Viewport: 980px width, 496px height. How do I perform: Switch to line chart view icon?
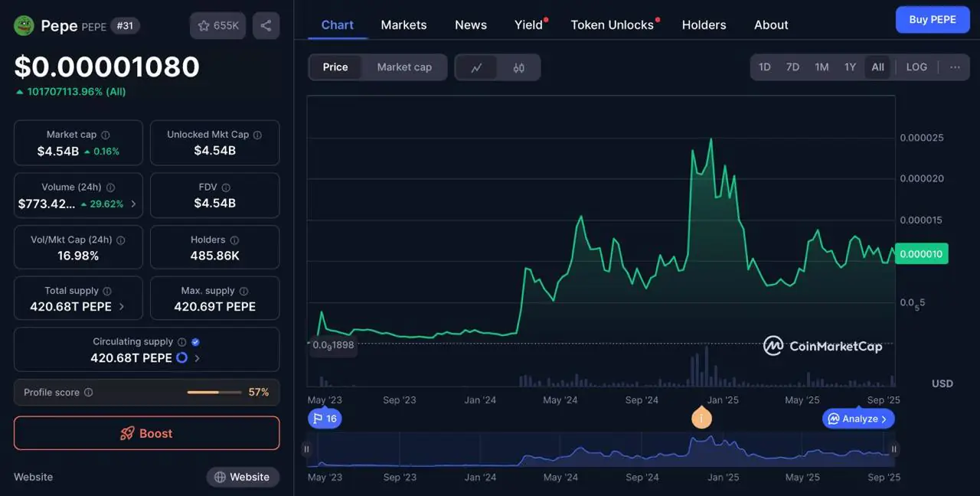(x=476, y=67)
